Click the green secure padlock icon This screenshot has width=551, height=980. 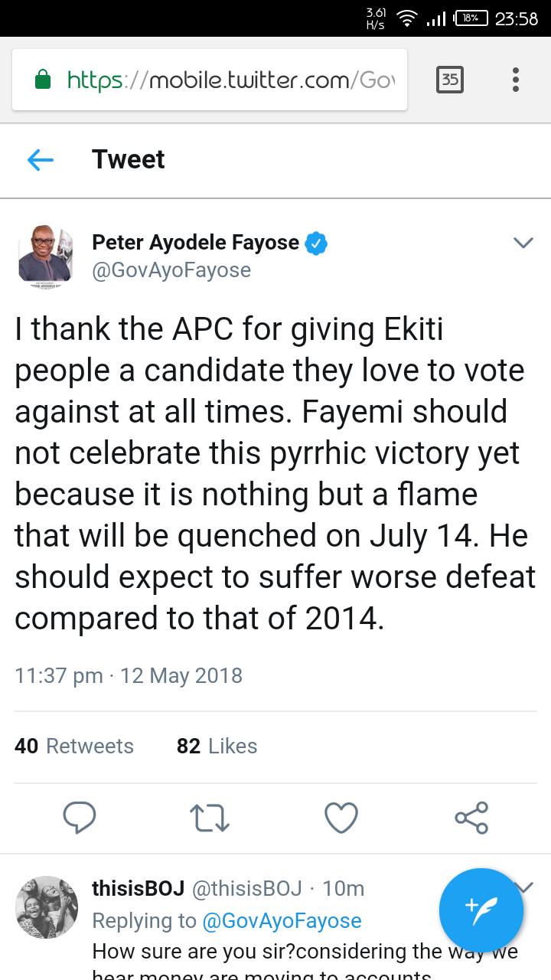(x=44, y=80)
